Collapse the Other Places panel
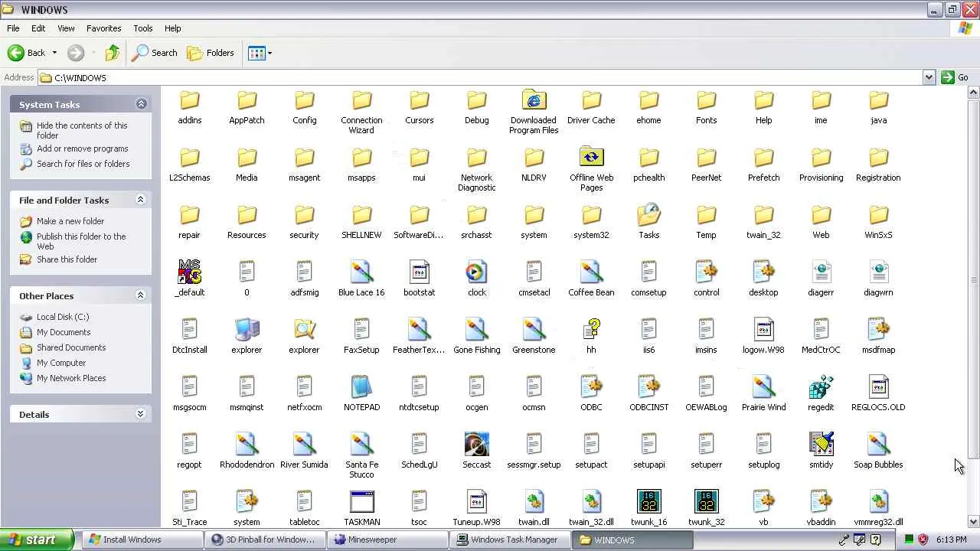 pos(141,295)
